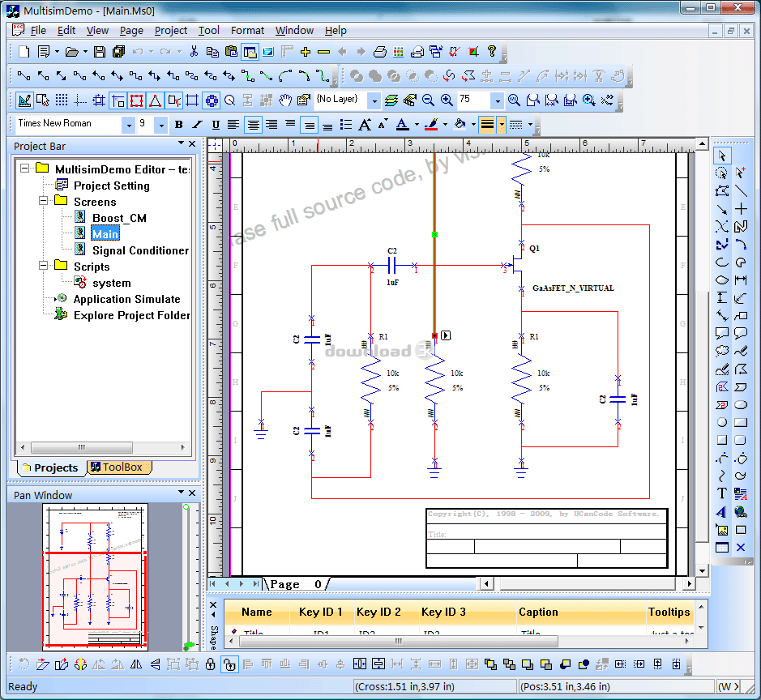
Task: Click the globe icon in right palette
Action: click(x=741, y=512)
